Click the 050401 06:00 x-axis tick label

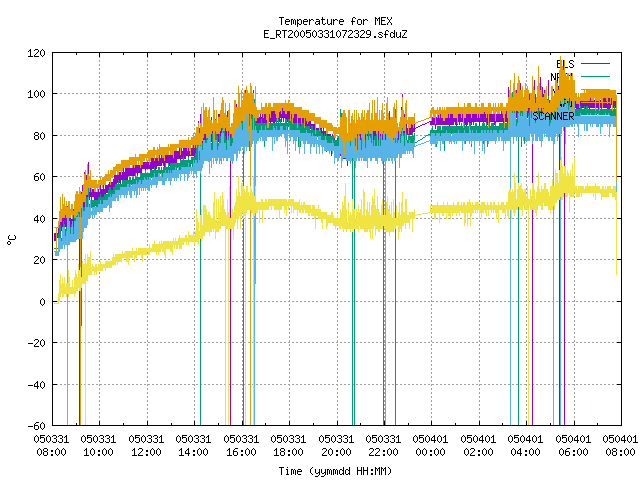(x=573, y=446)
